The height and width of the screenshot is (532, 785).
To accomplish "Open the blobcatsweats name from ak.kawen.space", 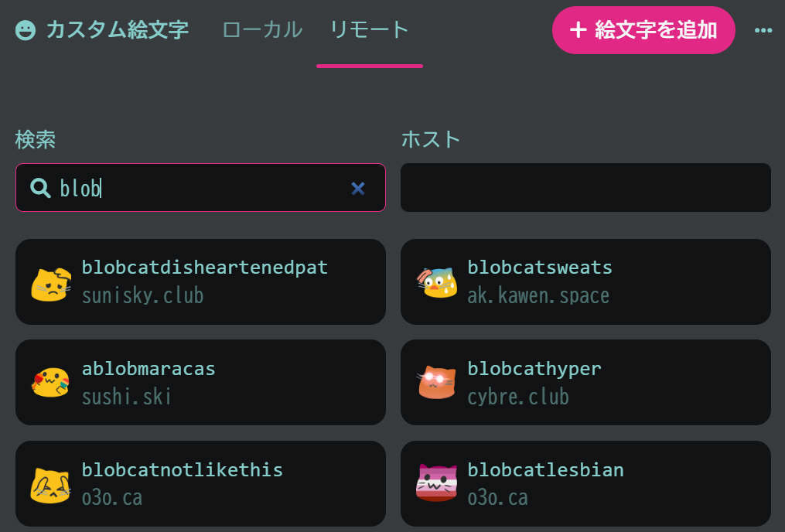I will (x=540, y=268).
